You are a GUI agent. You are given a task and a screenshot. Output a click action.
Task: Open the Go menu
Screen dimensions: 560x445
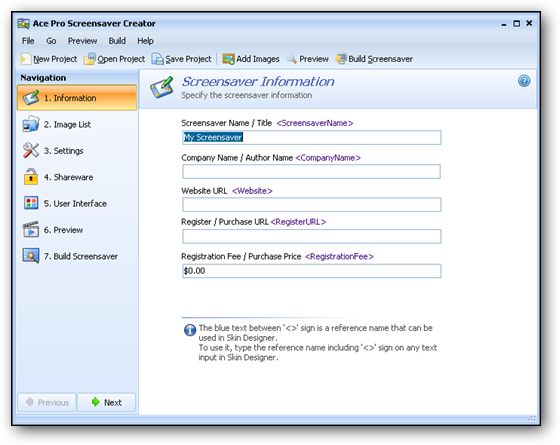point(51,41)
